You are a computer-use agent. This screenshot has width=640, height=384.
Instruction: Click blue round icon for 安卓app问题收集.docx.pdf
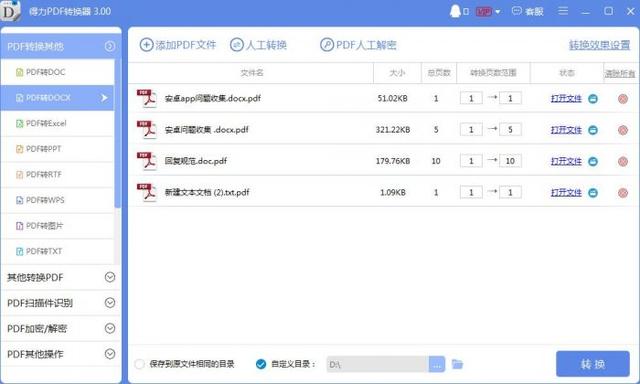point(593,98)
